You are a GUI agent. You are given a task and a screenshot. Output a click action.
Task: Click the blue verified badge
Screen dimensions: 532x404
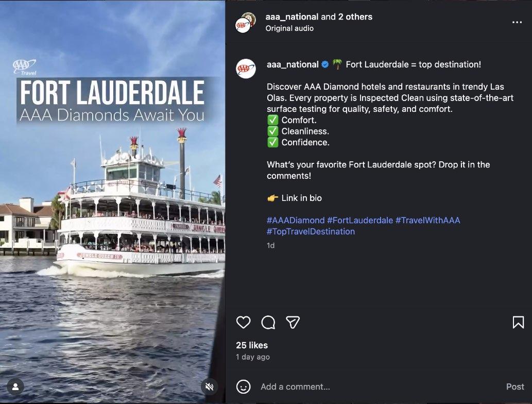coord(324,64)
